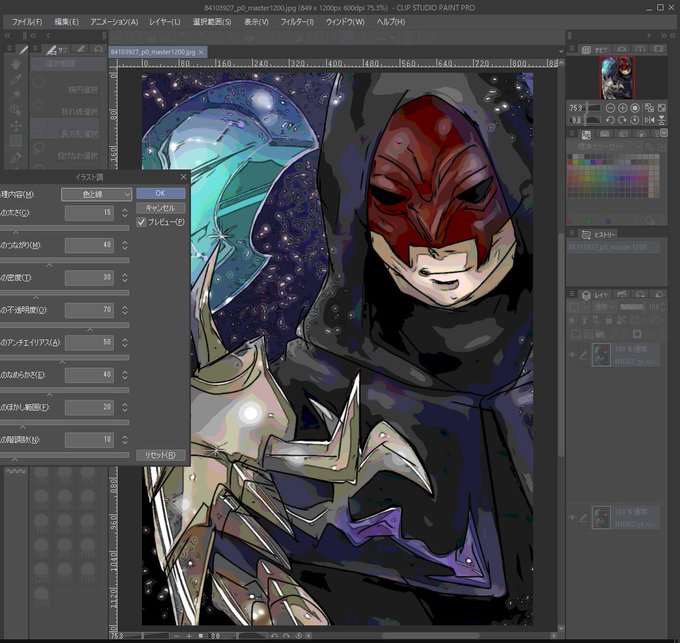
Task: Hide the top layer via eye icon
Action: 572,355
